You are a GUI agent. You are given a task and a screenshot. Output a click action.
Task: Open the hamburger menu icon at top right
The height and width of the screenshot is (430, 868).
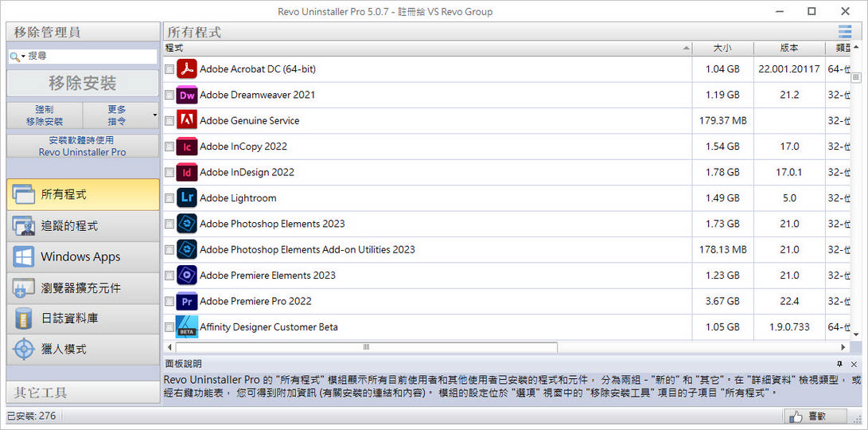pos(844,32)
